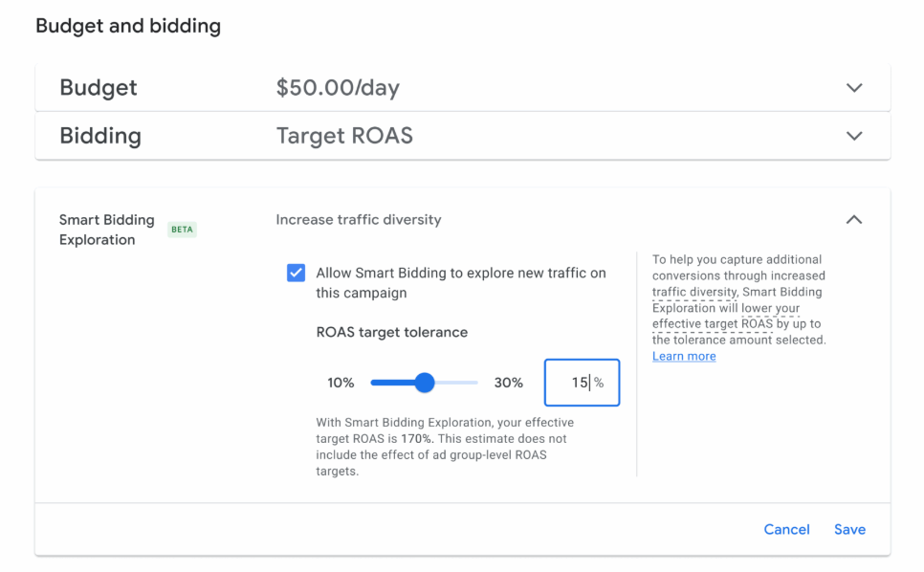The height and width of the screenshot is (572, 924).
Task: Focus the ROAS tolerance percent input field
Action: click(575, 383)
